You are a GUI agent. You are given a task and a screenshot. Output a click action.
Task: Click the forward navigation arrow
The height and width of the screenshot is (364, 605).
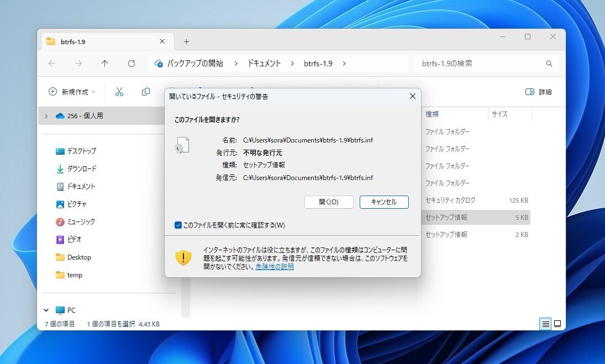78,64
